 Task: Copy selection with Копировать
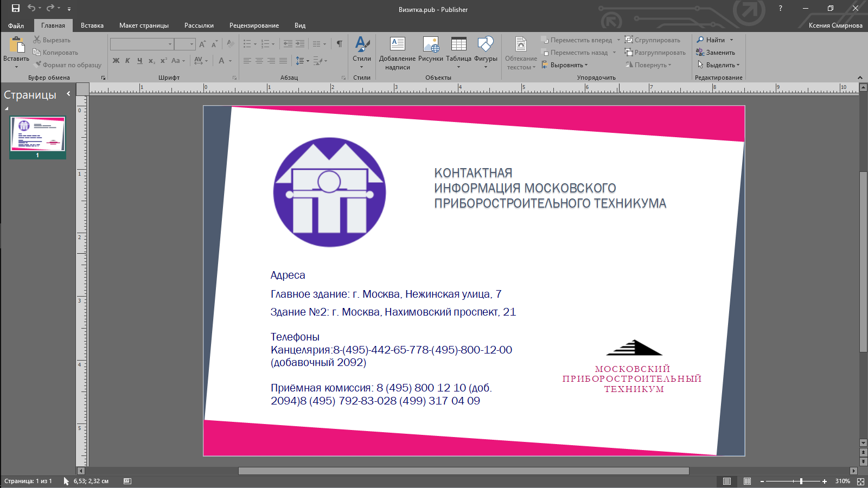tap(55, 53)
